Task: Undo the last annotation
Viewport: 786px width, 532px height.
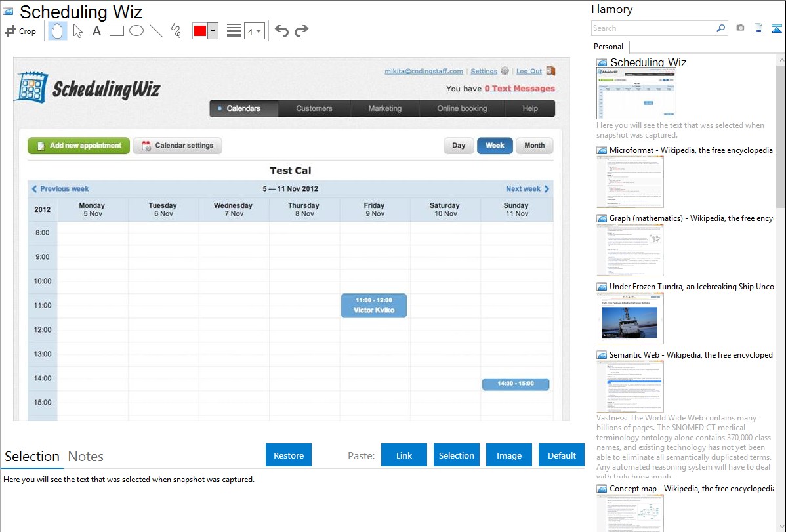Action: point(281,31)
